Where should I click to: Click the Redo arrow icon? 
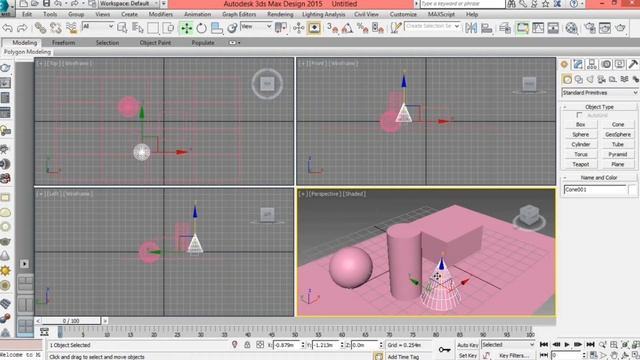[x=22, y=28]
